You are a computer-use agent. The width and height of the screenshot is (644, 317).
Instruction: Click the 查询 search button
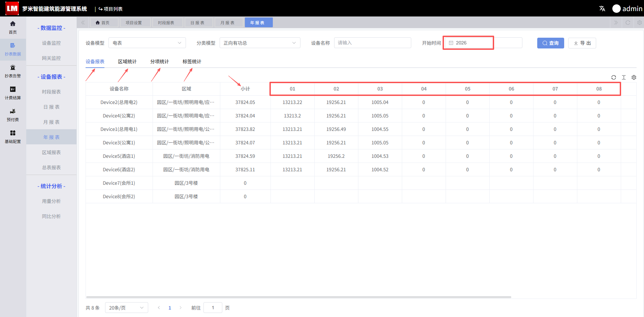551,43
